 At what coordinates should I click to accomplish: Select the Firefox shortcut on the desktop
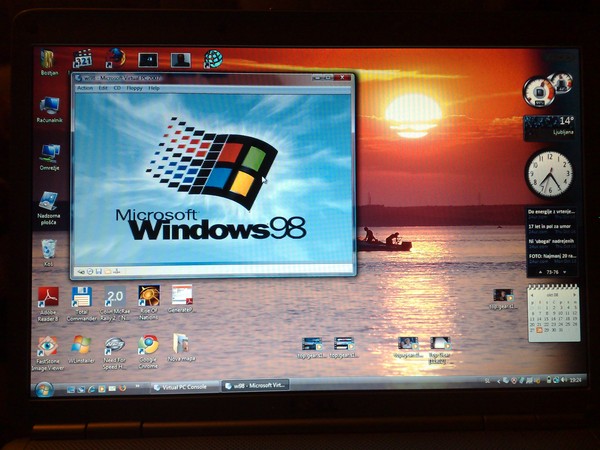[x=115, y=59]
